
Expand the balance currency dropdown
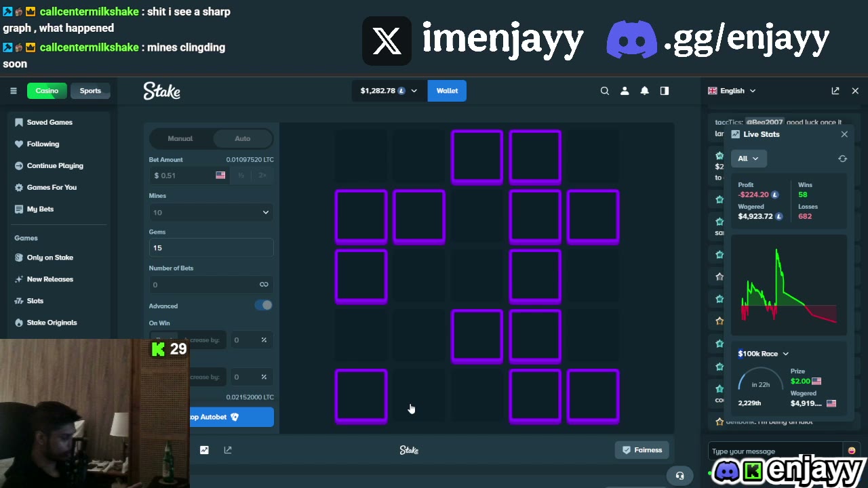click(x=389, y=91)
